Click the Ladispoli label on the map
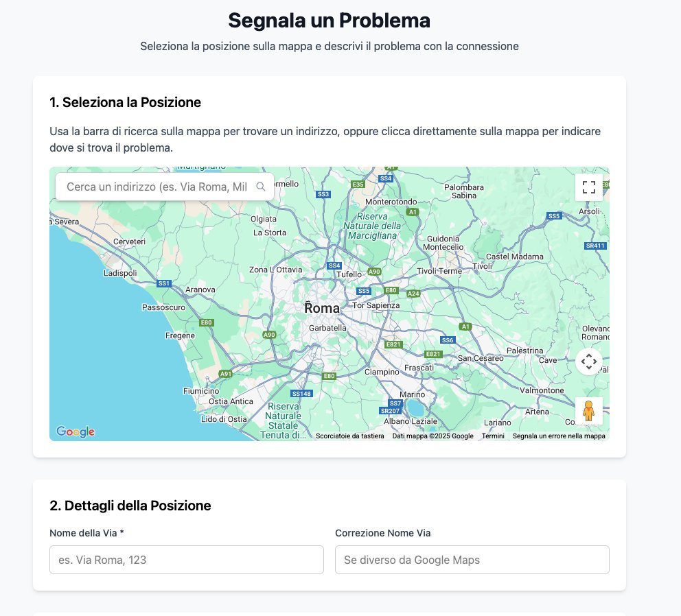 pos(120,273)
